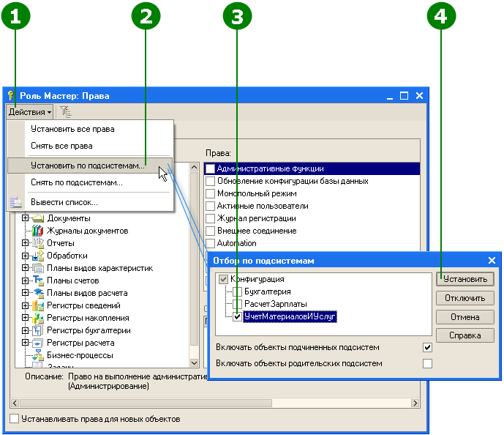This screenshot has height=435, width=504.
Task: Select Бизнес-процессы tree item
Action: coord(80,355)
